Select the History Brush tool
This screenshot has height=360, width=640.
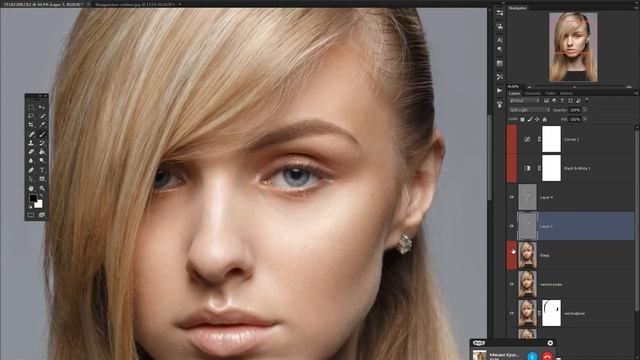click(42, 143)
